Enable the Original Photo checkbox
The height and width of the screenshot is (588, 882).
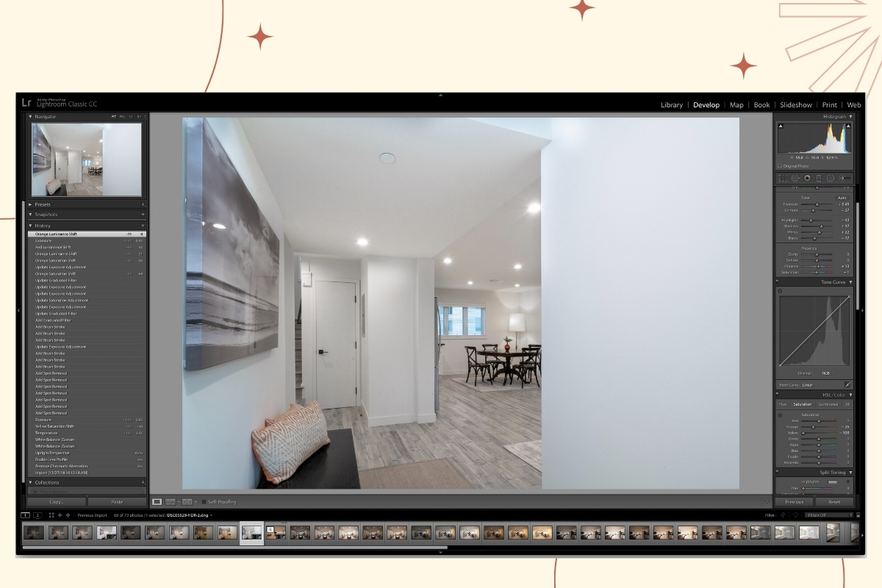point(781,165)
